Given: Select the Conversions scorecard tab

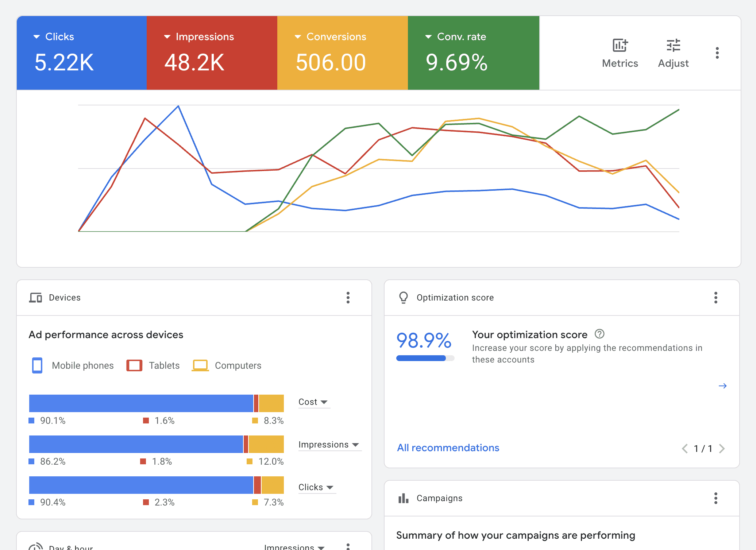Looking at the screenshot, I should click(x=342, y=53).
